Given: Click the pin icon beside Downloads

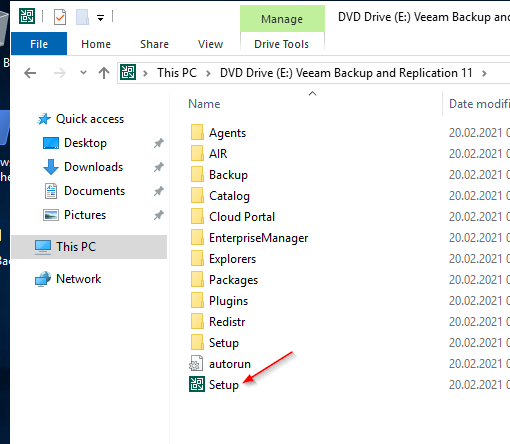Looking at the screenshot, I should pos(159,167).
